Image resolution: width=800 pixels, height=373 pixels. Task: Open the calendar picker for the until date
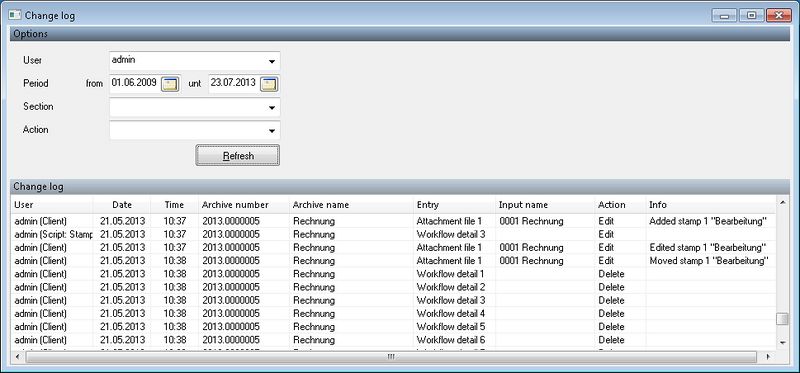269,84
